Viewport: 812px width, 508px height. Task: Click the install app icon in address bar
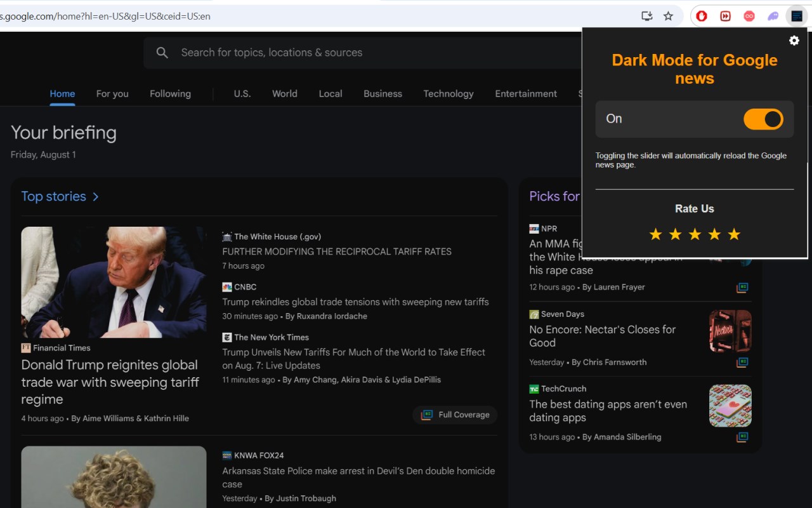click(647, 17)
